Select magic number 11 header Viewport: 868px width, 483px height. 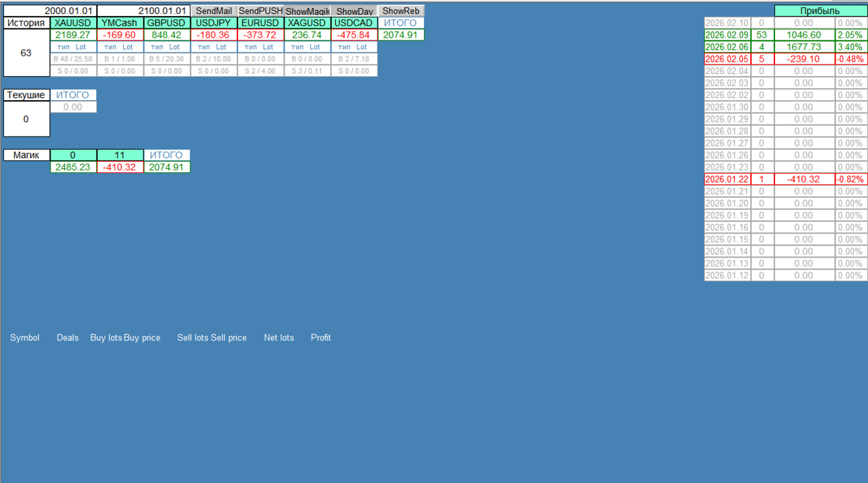[x=120, y=155]
